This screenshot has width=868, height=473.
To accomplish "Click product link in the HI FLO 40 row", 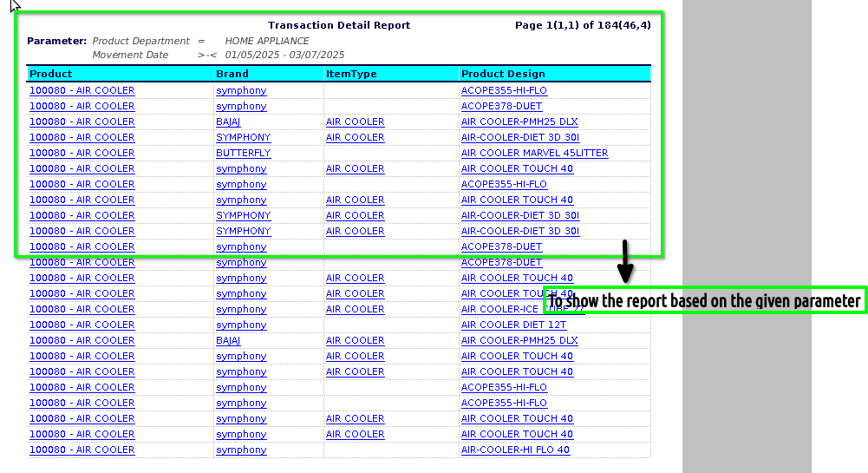I will click(82, 450).
